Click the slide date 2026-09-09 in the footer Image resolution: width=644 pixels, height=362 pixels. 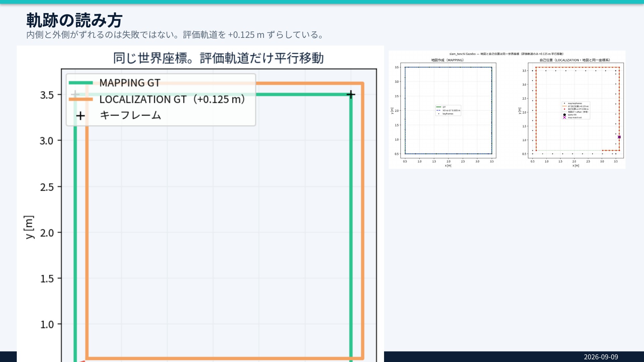pos(601,357)
